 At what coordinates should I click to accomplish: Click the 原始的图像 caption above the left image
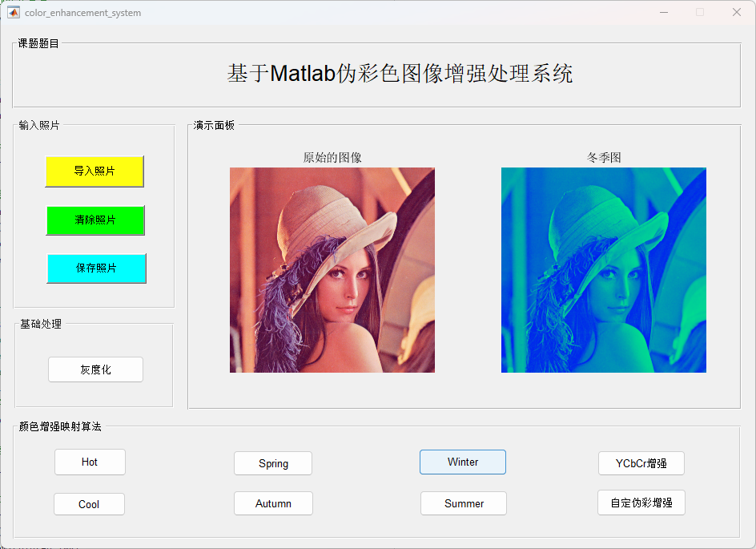click(x=332, y=158)
